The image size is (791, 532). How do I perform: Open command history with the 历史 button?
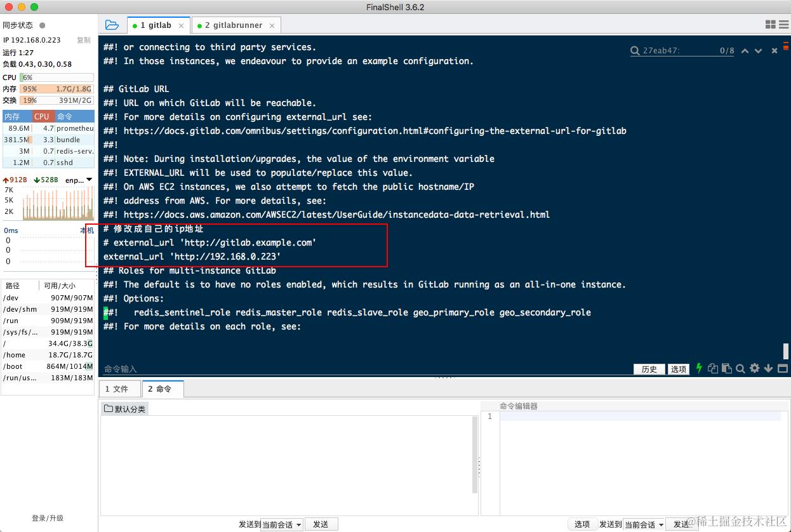(x=649, y=368)
